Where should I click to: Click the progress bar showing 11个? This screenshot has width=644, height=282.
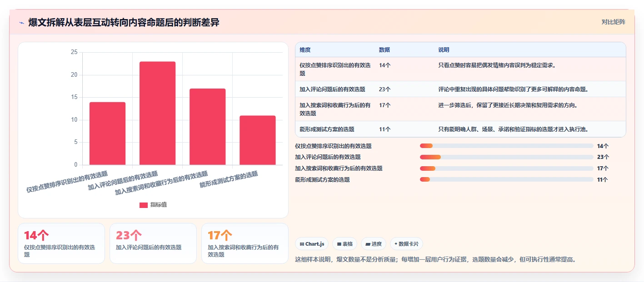(507, 179)
